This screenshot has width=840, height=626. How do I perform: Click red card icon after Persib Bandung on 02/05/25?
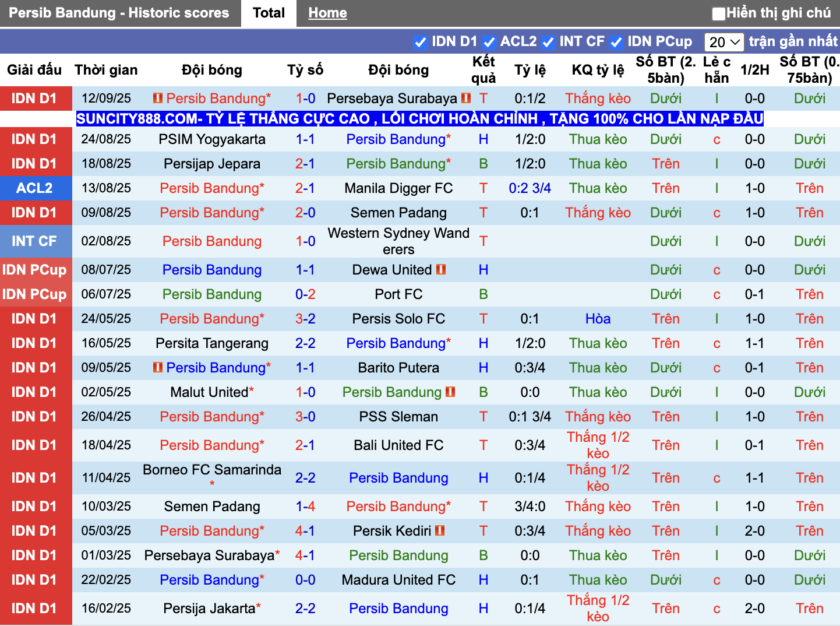coord(450,392)
